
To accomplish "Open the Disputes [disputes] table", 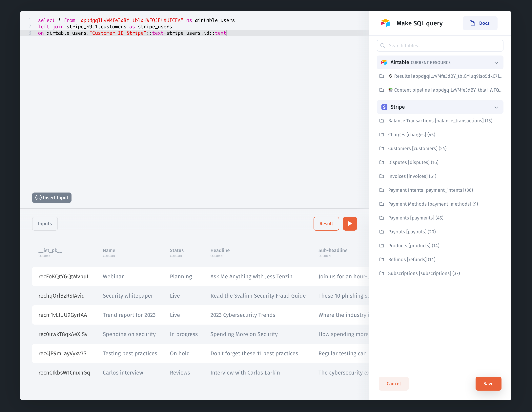I will click(440, 162).
